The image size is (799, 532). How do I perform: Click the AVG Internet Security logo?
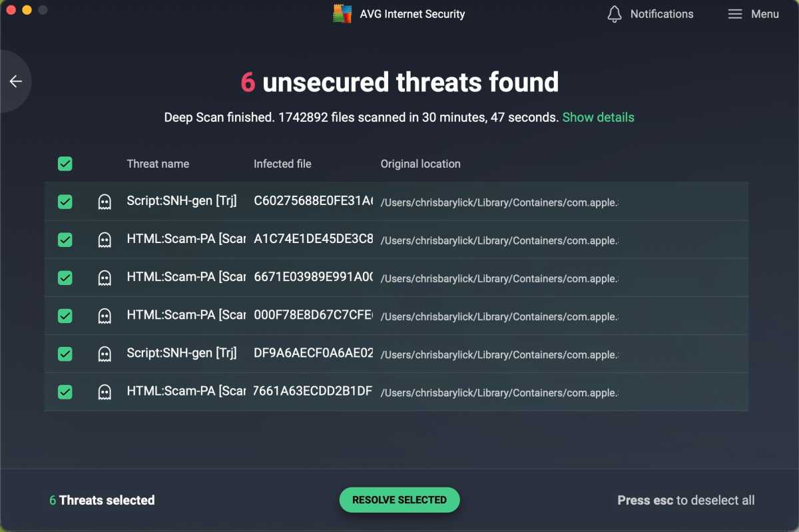pos(342,13)
